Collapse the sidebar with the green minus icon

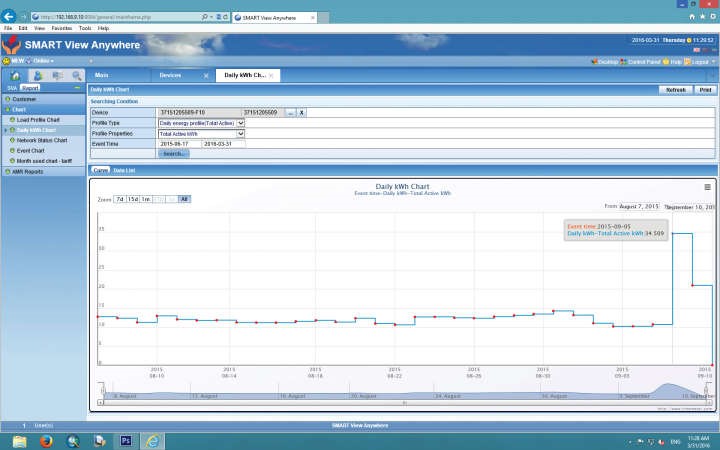pos(77,88)
